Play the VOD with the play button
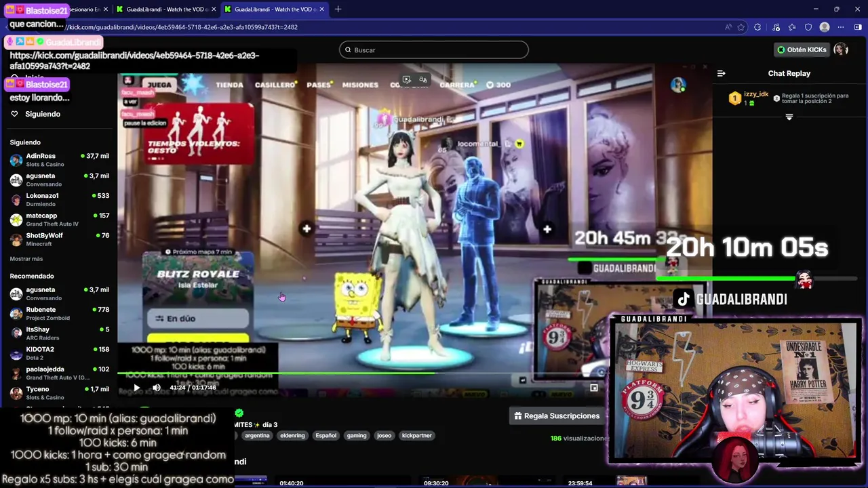The image size is (868, 488). [x=136, y=388]
